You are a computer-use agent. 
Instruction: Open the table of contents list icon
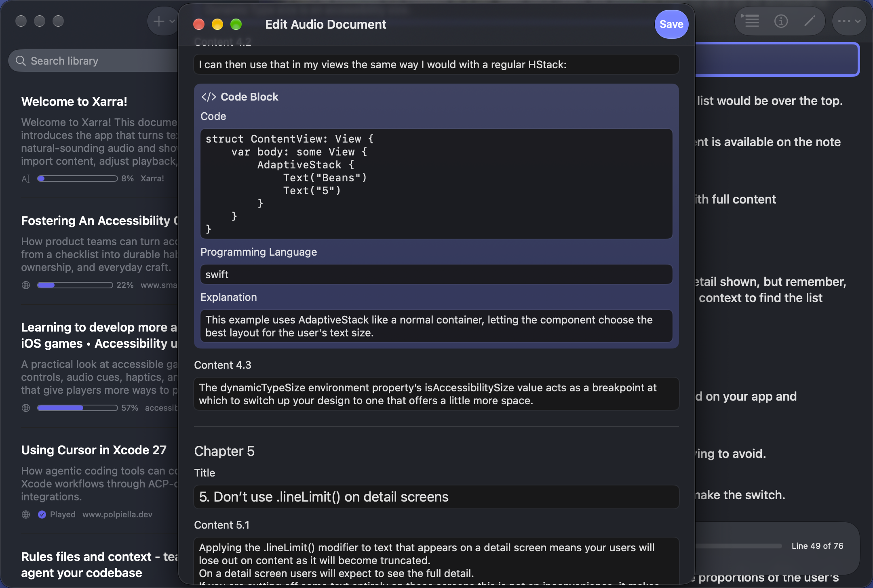[752, 21]
